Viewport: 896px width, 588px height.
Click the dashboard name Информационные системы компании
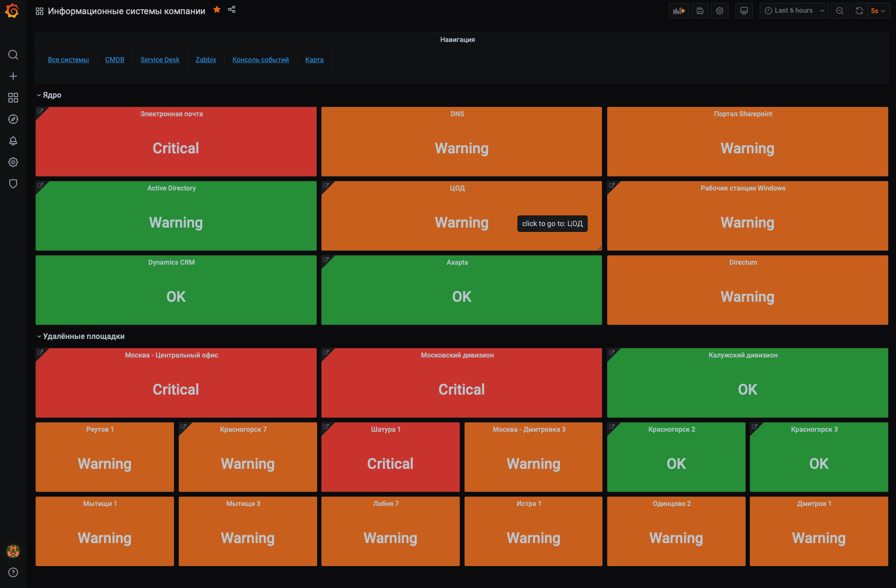(x=127, y=11)
